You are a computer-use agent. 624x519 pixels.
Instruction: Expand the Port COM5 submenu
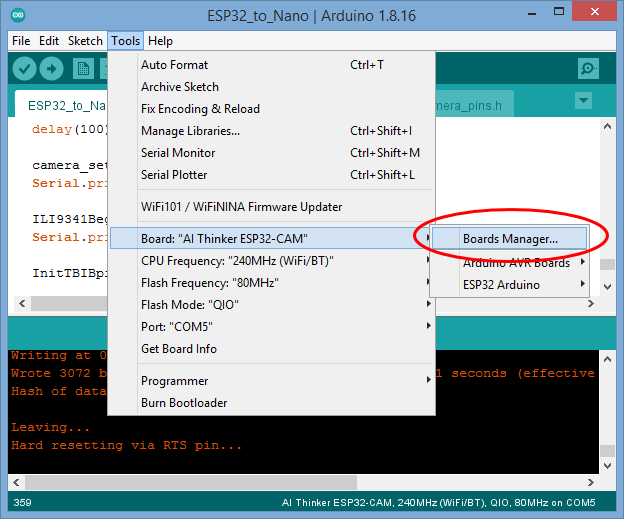click(x=271, y=327)
